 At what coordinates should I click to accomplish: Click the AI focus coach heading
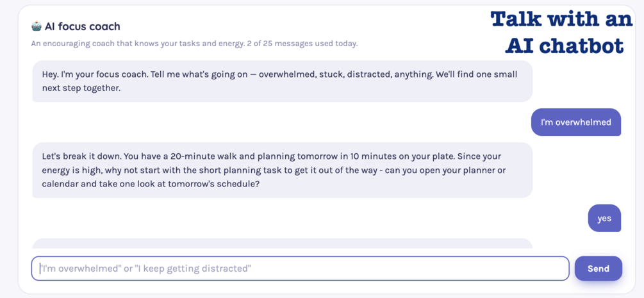click(x=76, y=26)
